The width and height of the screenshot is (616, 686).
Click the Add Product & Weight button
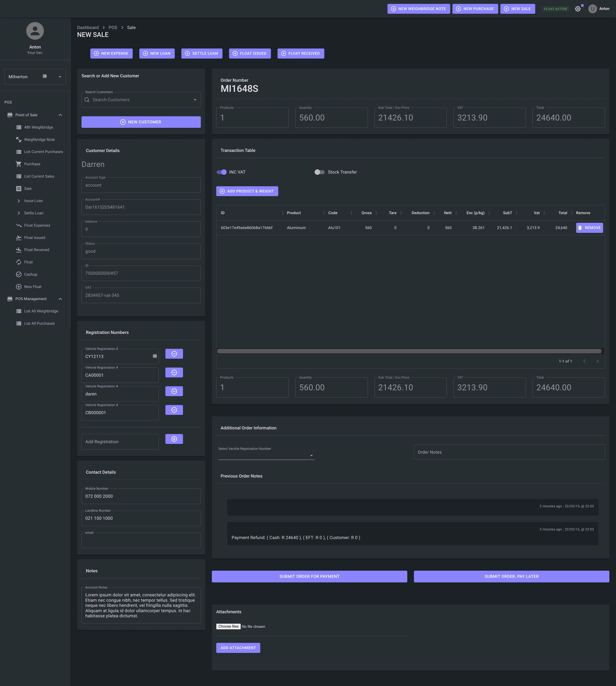click(247, 191)
